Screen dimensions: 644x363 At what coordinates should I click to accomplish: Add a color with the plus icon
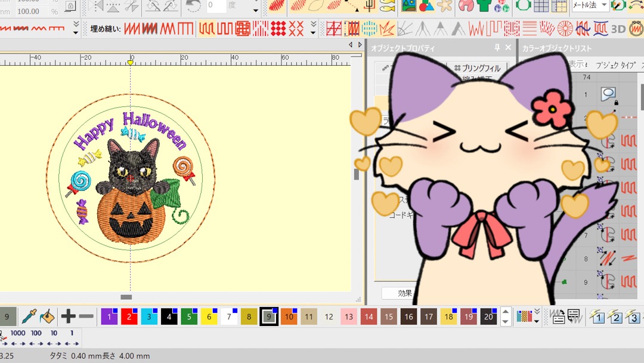pyautogui.click(x=68, y=316)
